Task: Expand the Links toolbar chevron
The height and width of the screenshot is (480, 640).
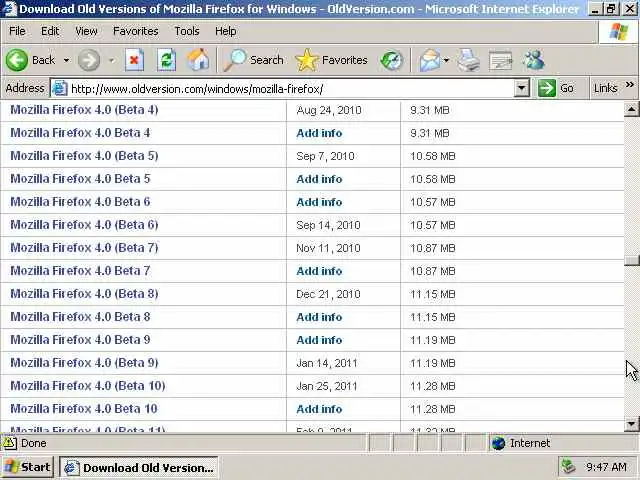Action: [x=630, y=84]
